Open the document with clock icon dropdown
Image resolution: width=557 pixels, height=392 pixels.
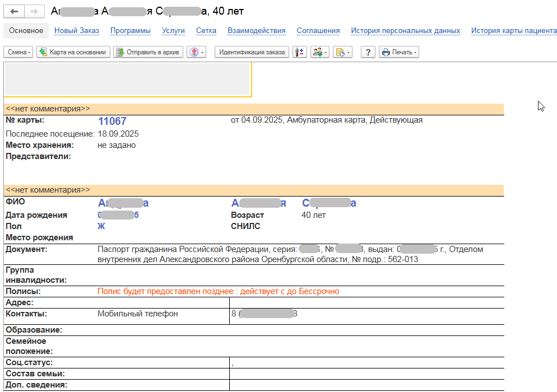pos(342,52)
